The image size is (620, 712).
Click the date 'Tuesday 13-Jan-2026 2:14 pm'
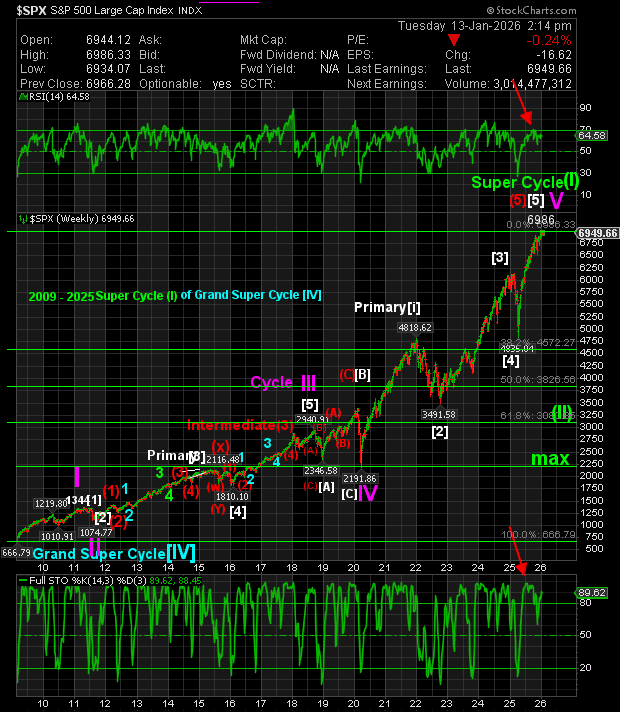coord(485,26)
